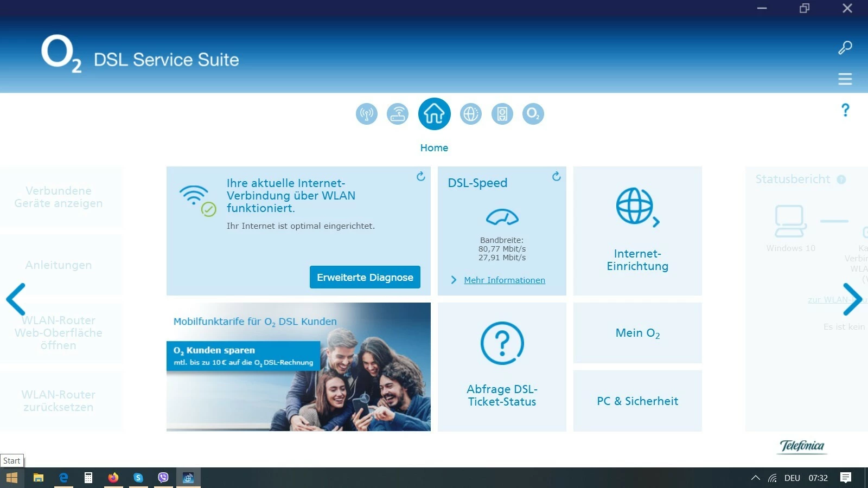Open the O2 section navigation icon
Viewport: 868px width, 488px height.
click(x=533, y=114)
